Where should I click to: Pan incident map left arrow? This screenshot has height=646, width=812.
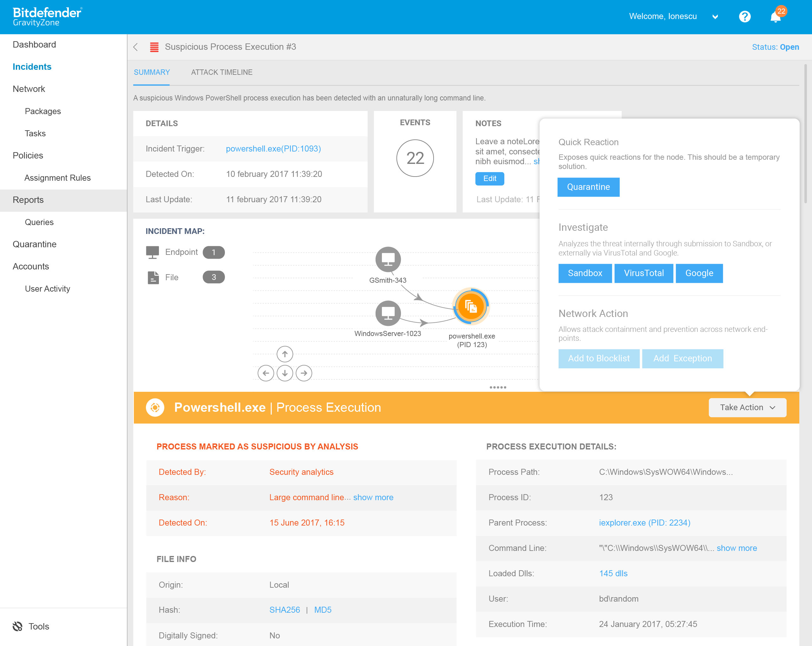(266, 373)
